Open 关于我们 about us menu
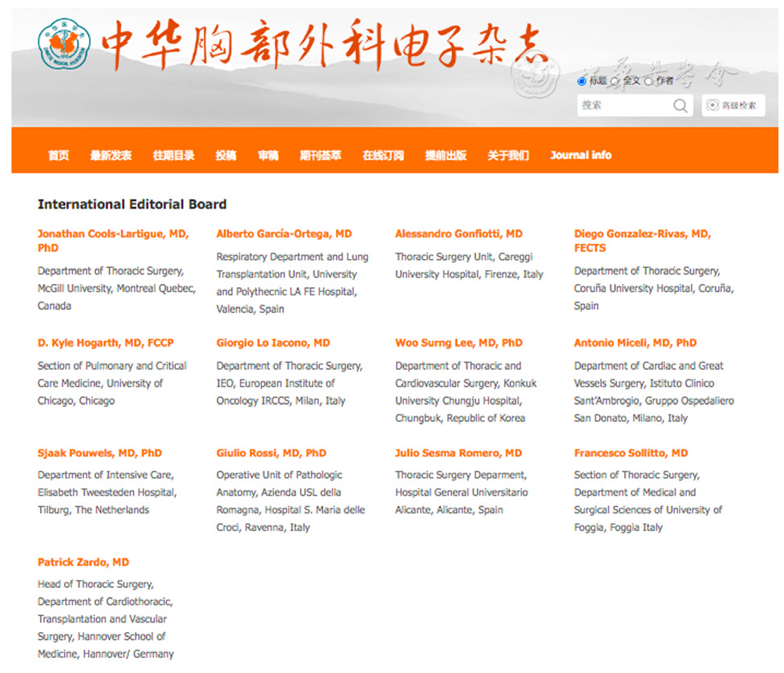 [508, 156]
